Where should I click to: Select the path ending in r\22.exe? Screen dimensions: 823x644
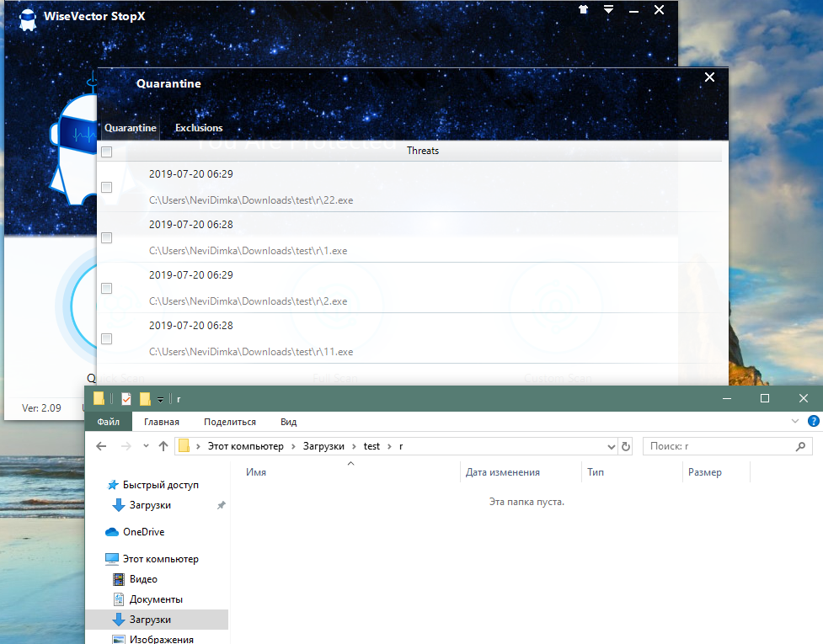[x=251, y=200]
